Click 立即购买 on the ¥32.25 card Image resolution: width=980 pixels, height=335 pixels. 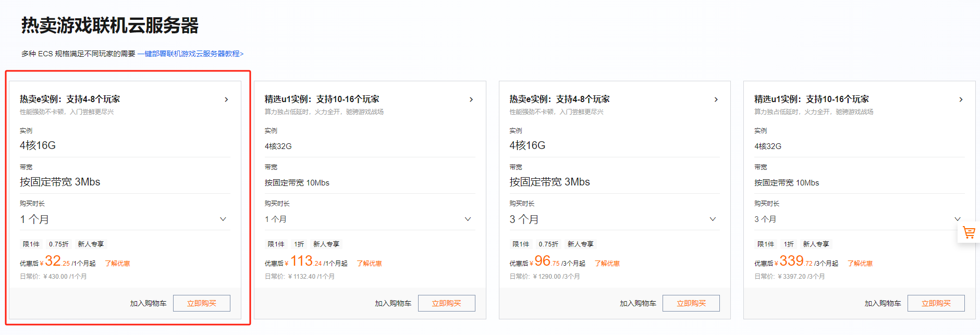pyautogui.click(x=202, y=303)
